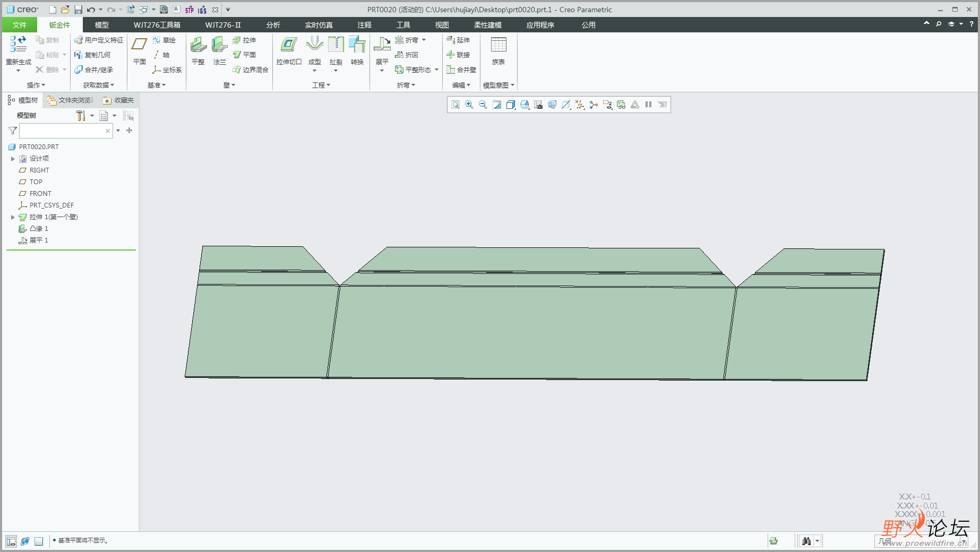
Task: Refit the view with the refit icon
Action: pyautogui.click(x=455, y=105)
